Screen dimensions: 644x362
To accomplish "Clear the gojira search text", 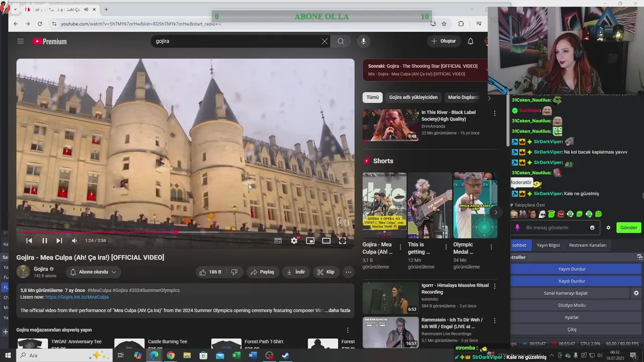I will 325,41.
